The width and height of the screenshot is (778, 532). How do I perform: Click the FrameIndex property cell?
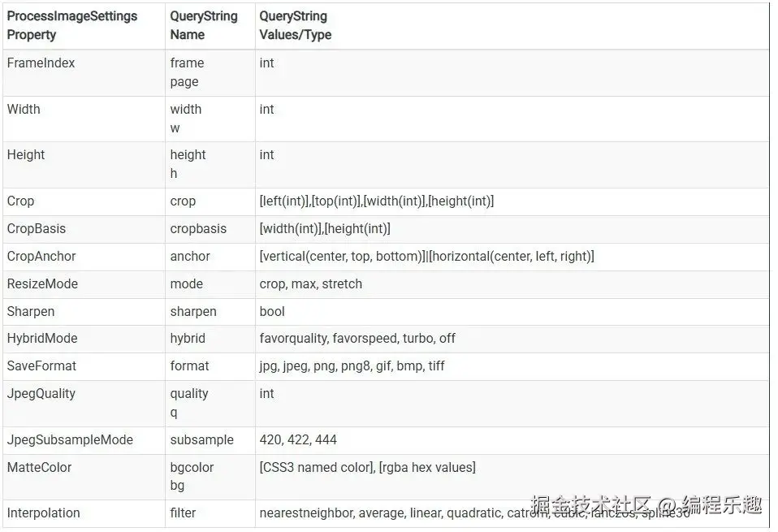click(41, 63)
